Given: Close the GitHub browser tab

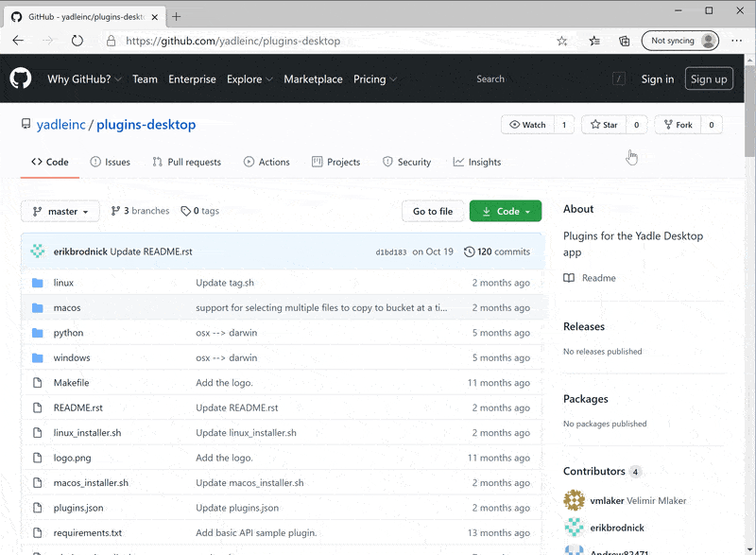Looking at the screenshot, I should coord(155,17).
